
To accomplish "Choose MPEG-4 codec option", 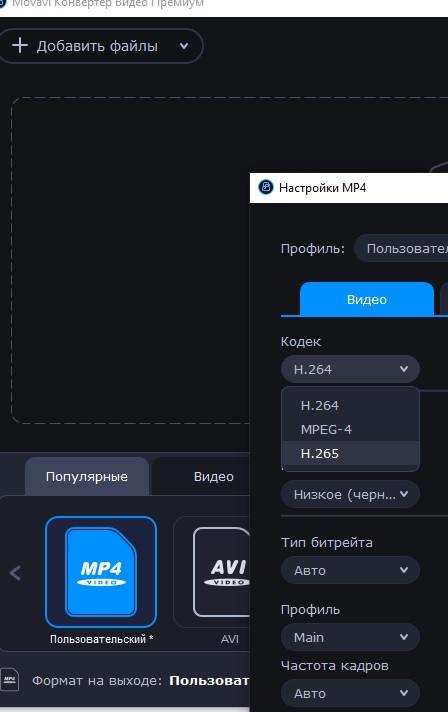I will click(350, 429).
